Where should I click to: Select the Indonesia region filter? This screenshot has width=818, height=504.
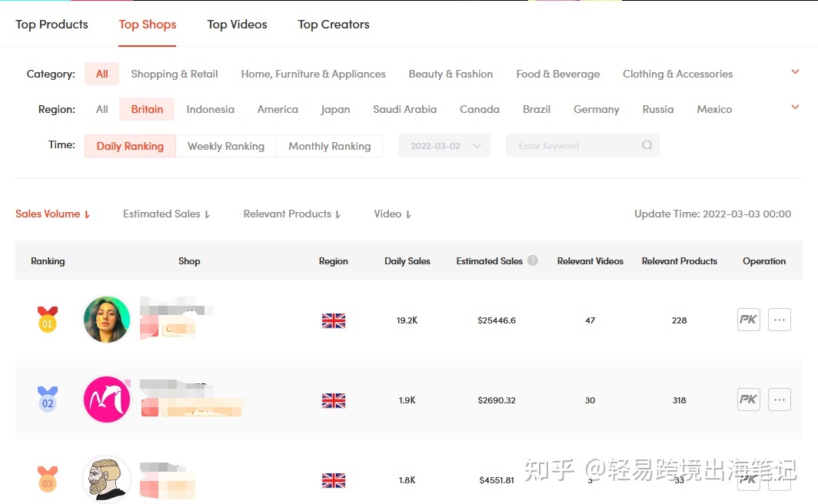[x=210, y=109]
